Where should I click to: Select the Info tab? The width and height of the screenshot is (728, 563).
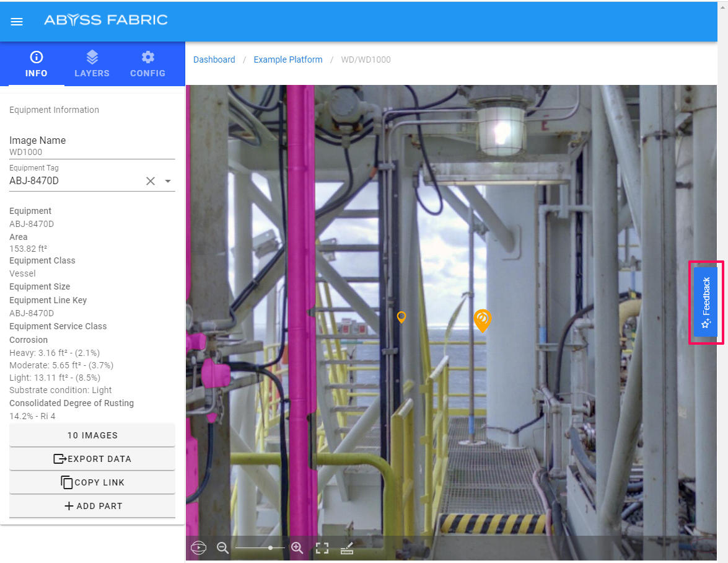(37, 64)
